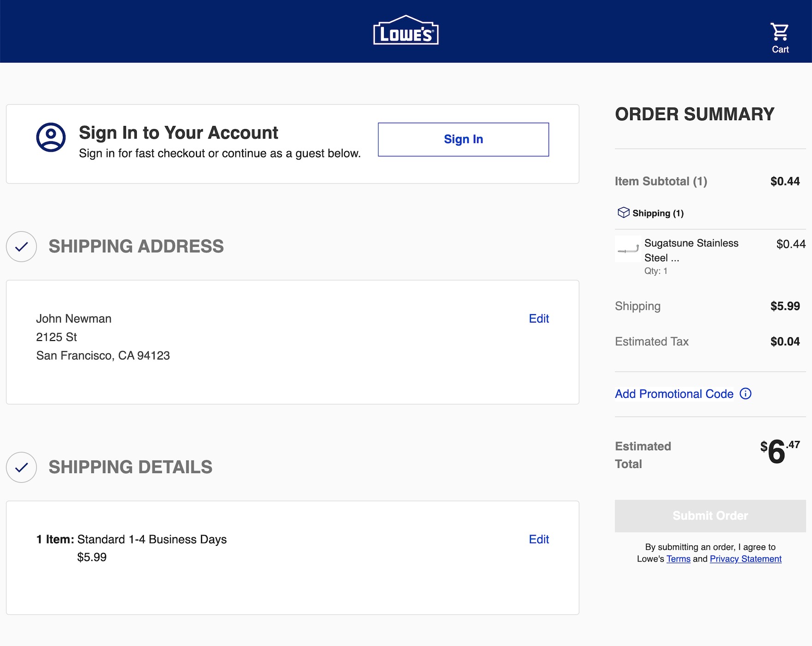This screenshot has height=646, width=812.
Task: Open the shopping cart icon
Action: coord(780,32)
